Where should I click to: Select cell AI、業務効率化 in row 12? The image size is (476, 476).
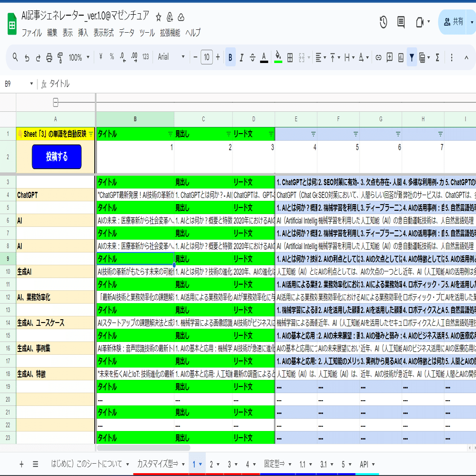click(55, 297)
